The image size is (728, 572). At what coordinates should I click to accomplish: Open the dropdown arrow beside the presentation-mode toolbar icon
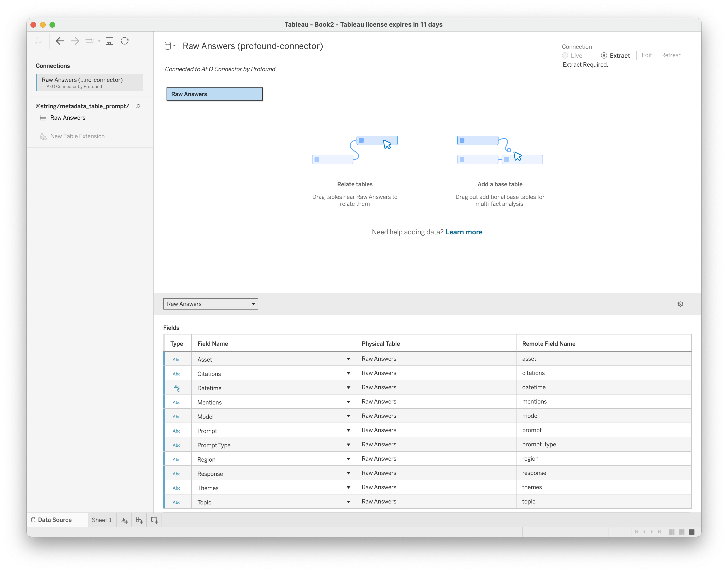click(99, 41)
